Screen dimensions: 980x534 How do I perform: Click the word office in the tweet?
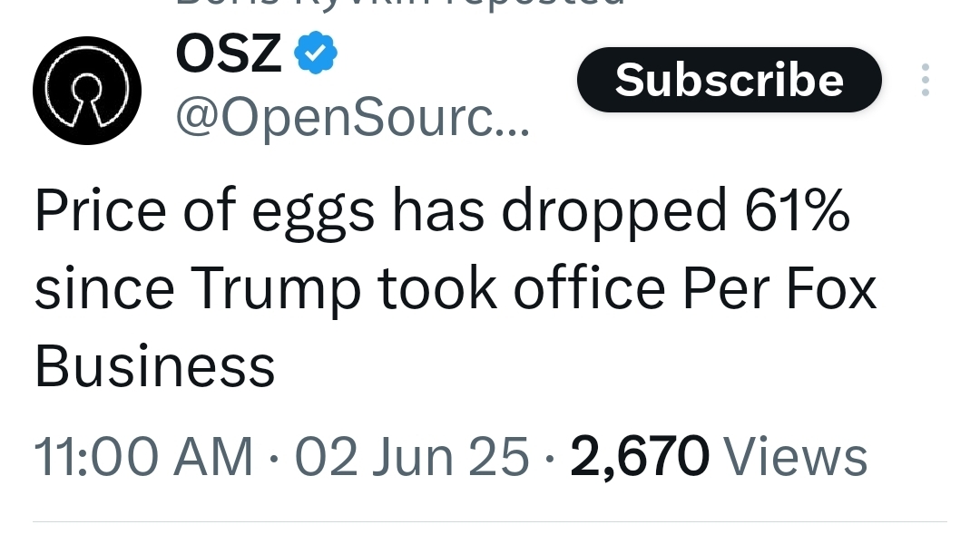click(590, 287)
